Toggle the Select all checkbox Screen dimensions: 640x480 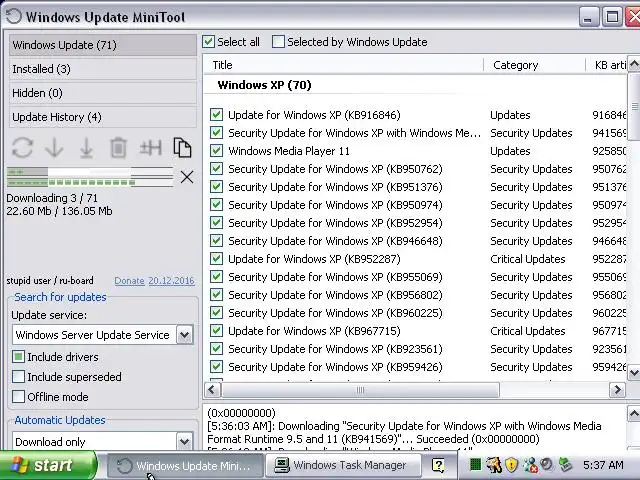click(x=208, y=42)
